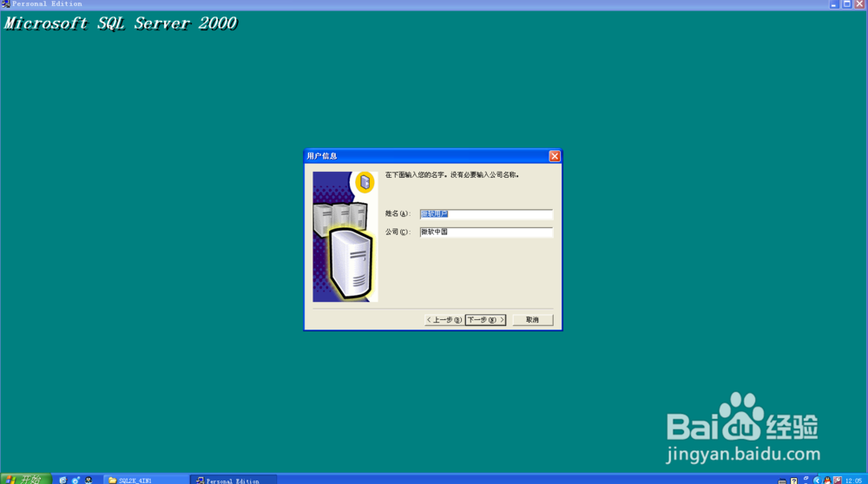
Task: Click the server wizard illustration
Action: pyautogui.click(x=345, y=237)
